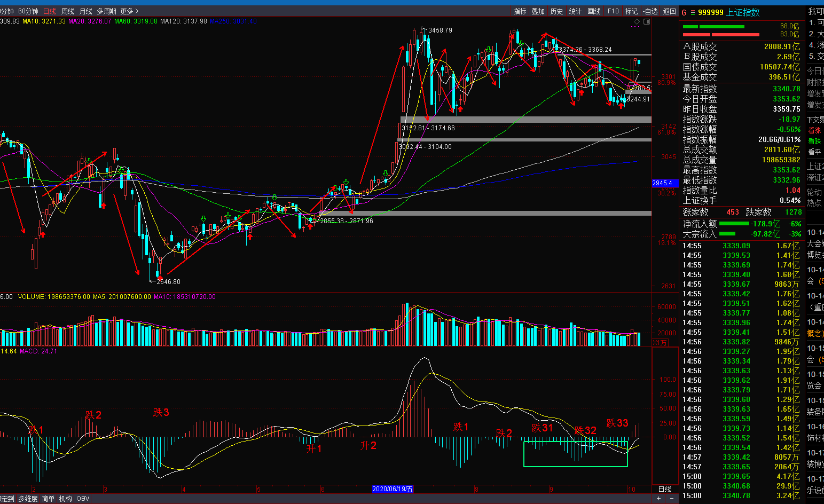The image size is (824, 504).
Task: Open the 更多 period dropdown
Action: coord(129,11)
